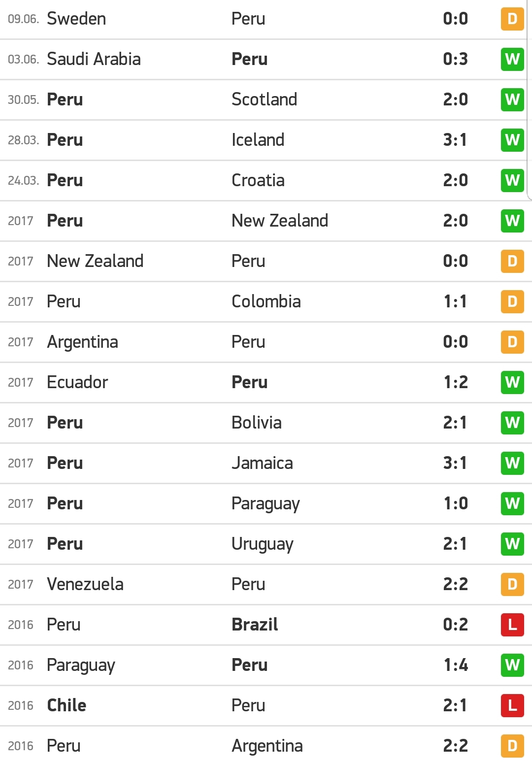The width and height of the screenshot is (532, 764).
Task: Click the Brazil team name
Action: click(255, 625)
